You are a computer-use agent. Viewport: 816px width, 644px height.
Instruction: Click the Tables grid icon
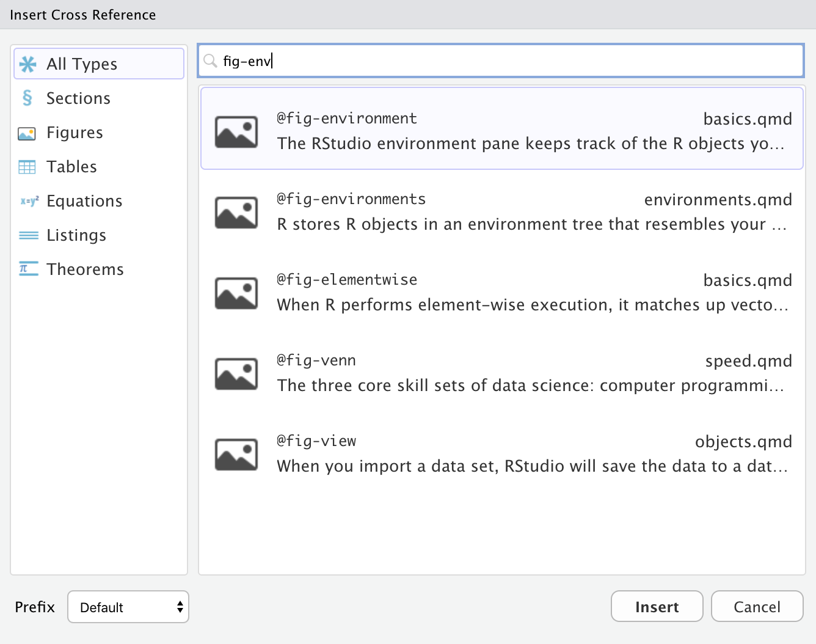[x=27, y=167]
